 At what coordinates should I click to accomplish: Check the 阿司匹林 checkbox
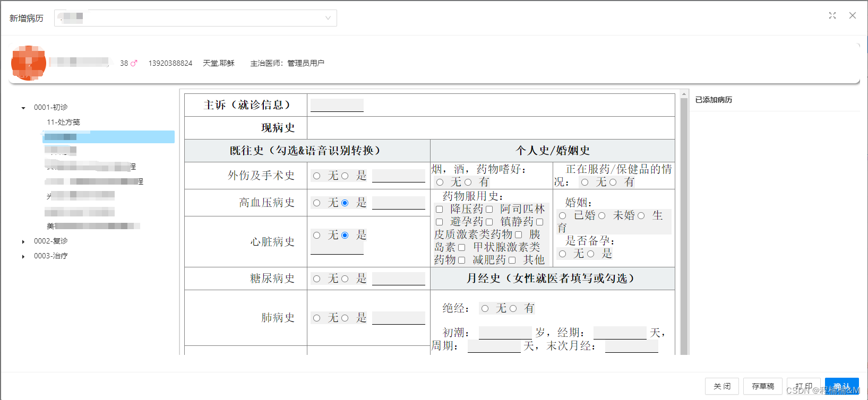point(489,209)
